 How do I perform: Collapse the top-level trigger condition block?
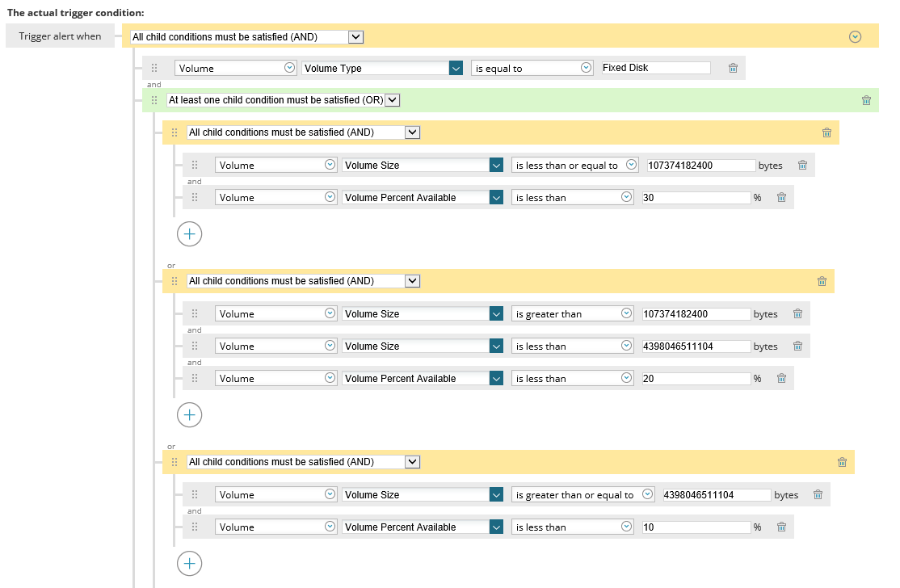[855, 36]
